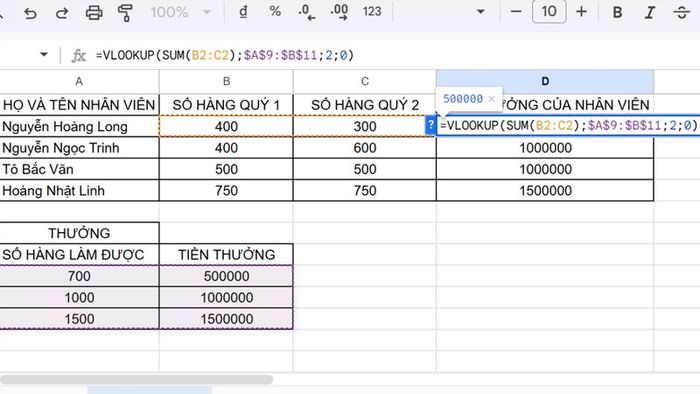
Task: Increase font size with plus button
Action: (x=581, y=12)
